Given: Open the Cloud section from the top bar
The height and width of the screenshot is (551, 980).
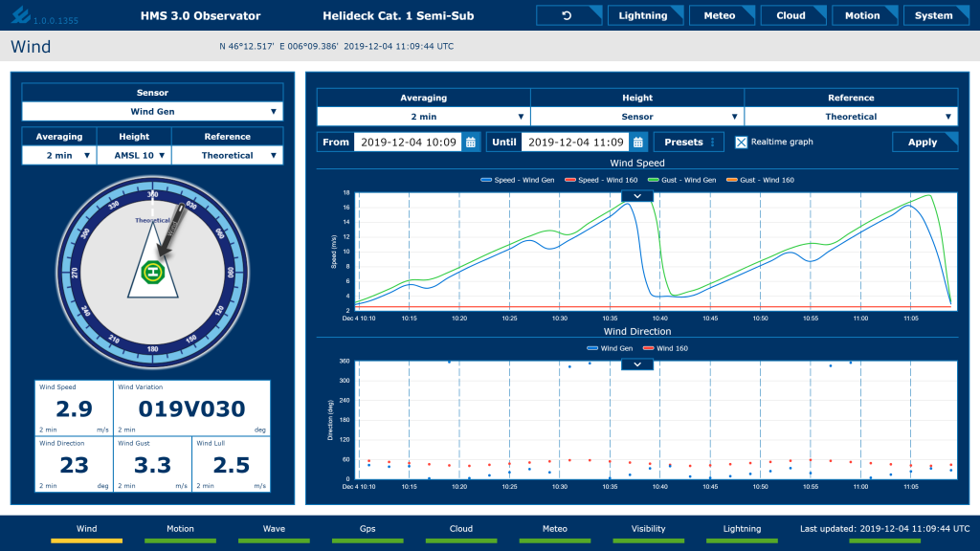Looking at the screenshot, I should [792, 14].
